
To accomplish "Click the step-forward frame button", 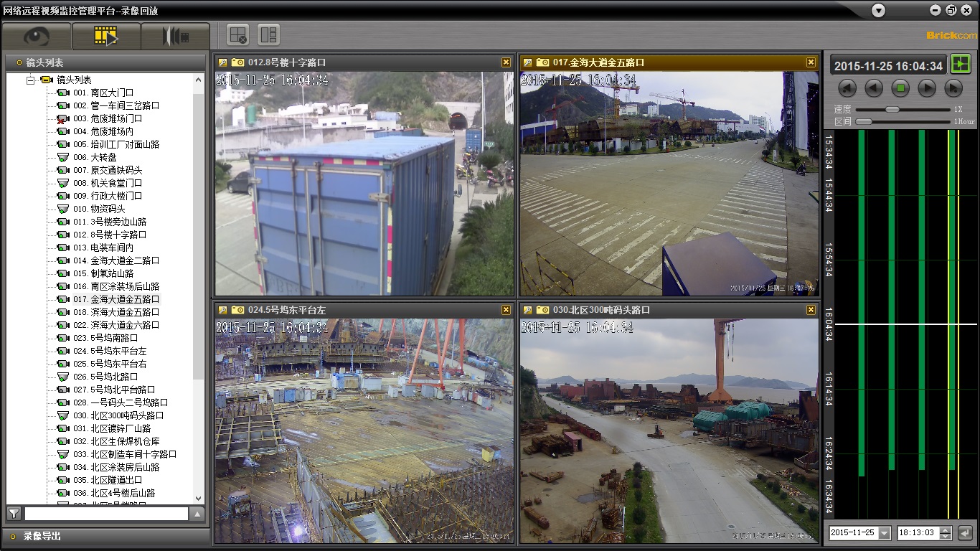I will pyautogui.click(x=953, y=88).
